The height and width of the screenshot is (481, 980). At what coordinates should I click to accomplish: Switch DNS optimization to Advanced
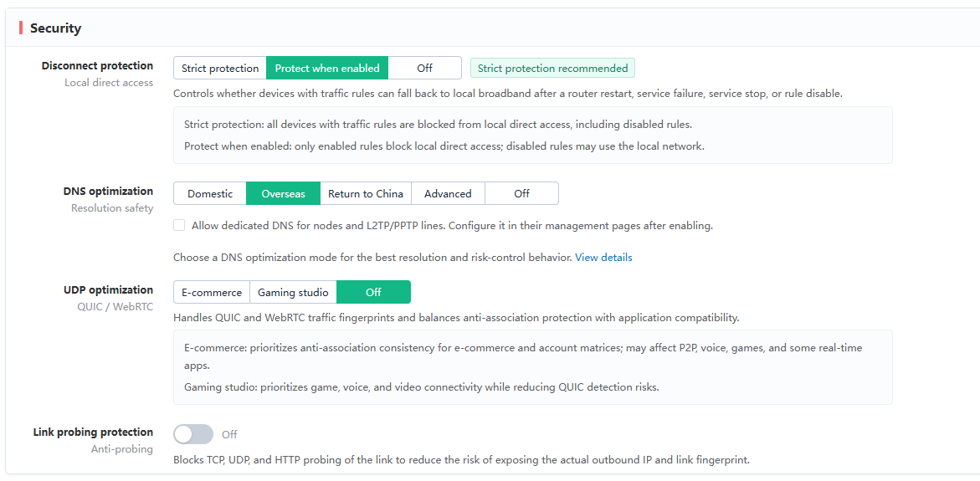[448, 193]
